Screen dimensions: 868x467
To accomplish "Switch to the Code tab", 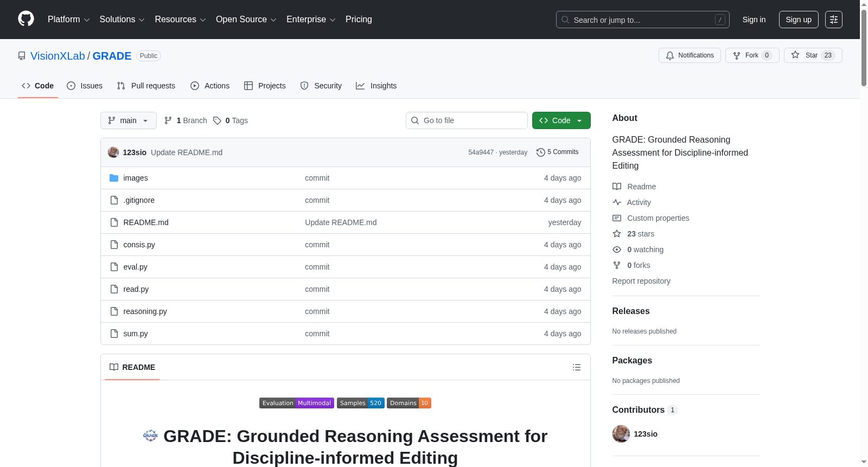I will pos(38,86).
